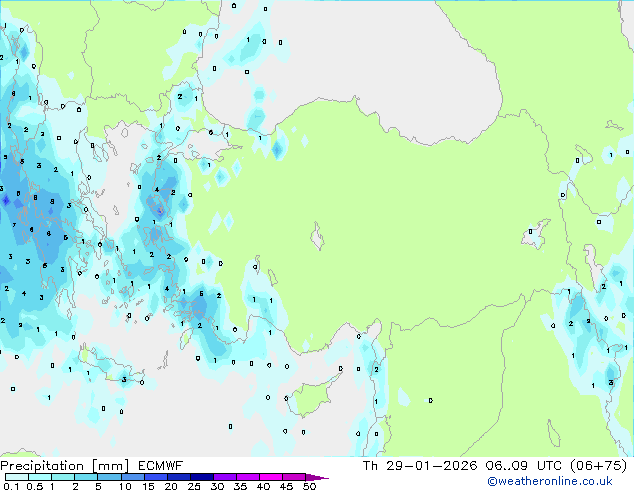Select the ECMWF model label
This screenshot has height=490, width=634.
tap(161, 466)
